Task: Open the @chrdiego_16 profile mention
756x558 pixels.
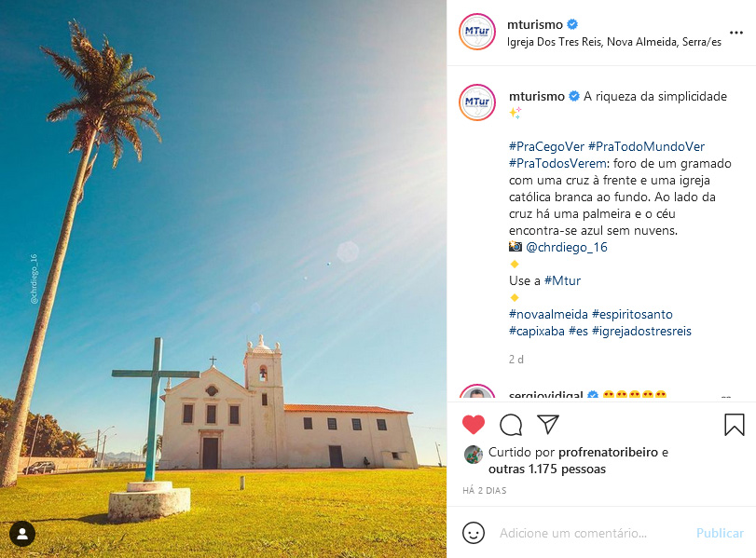Action: tap(567, 247)
